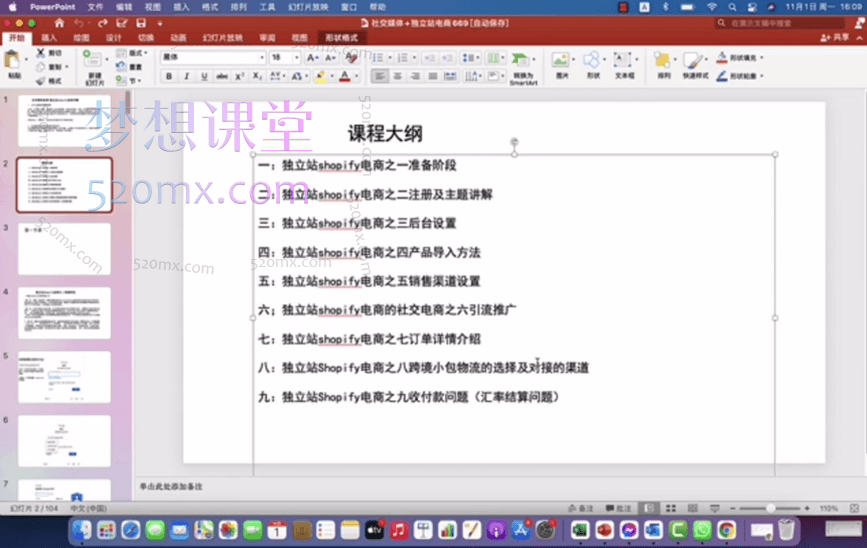Increase font size with larger A icon
The image size is (867, 548).
pos(312,58)
